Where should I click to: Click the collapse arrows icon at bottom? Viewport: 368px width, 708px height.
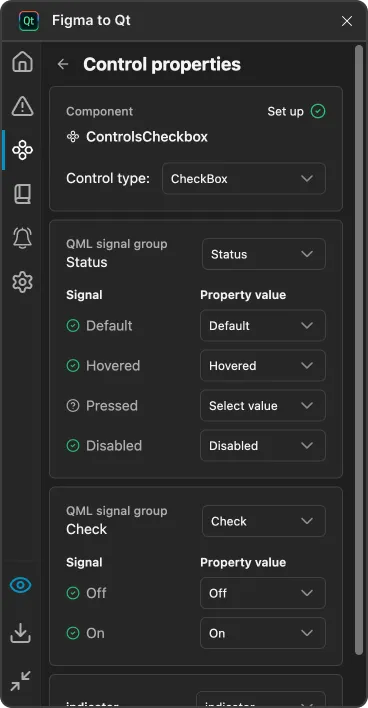(21, 680)
